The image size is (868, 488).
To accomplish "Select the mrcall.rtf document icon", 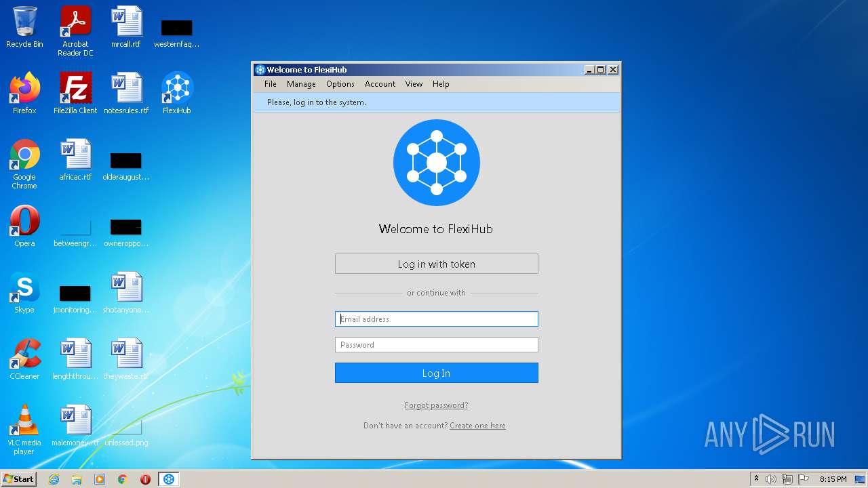I will click(x=126, y=27).
